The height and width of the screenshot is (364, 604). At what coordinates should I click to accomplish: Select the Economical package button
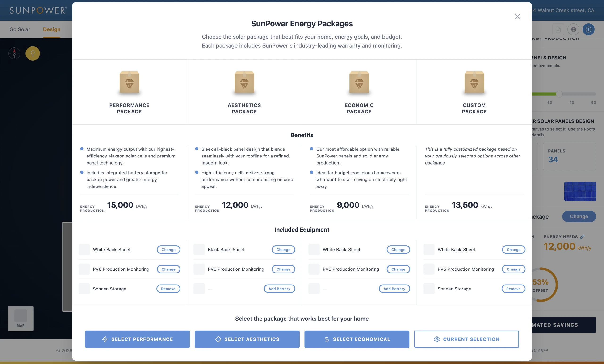click(x=357, y=339)
